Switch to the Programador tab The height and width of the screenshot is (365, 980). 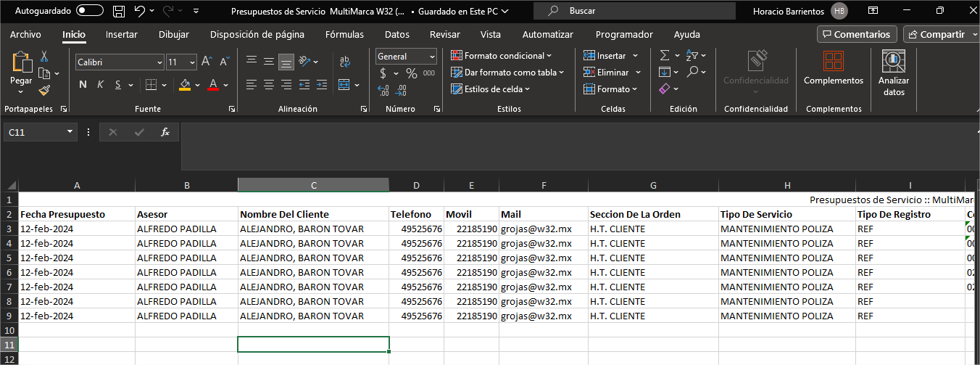click(x=623, y=34)
